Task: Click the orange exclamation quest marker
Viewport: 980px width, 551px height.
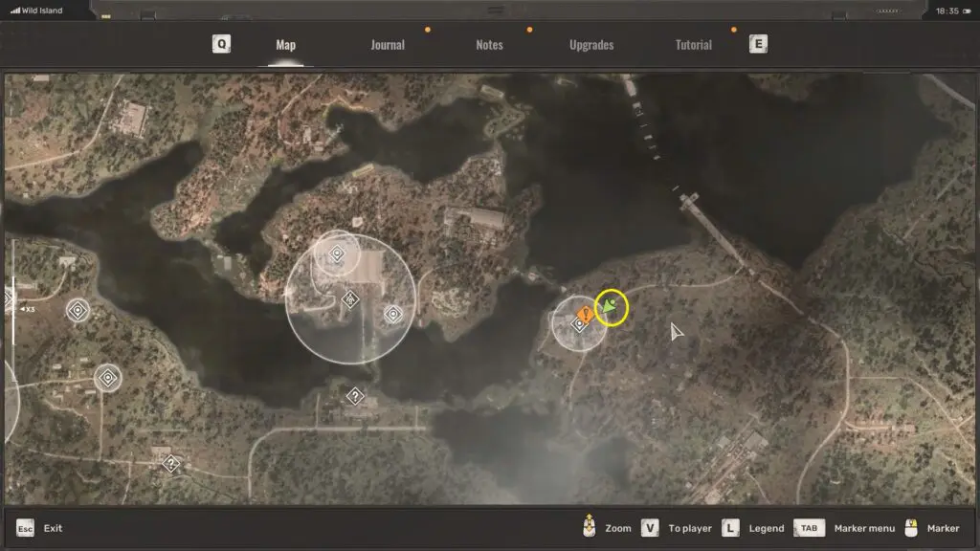Action: [x=586, y=313]
